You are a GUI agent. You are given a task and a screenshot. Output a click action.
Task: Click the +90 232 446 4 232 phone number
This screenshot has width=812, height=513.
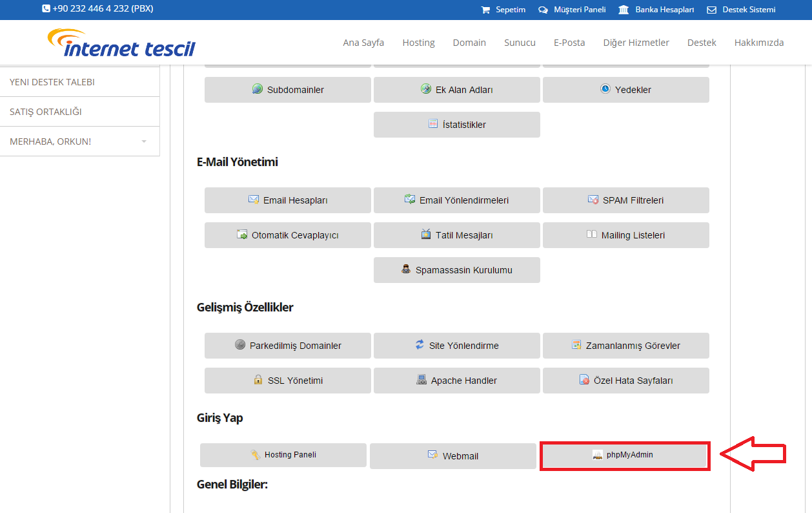pyautogui.click(x=103, y=9)
